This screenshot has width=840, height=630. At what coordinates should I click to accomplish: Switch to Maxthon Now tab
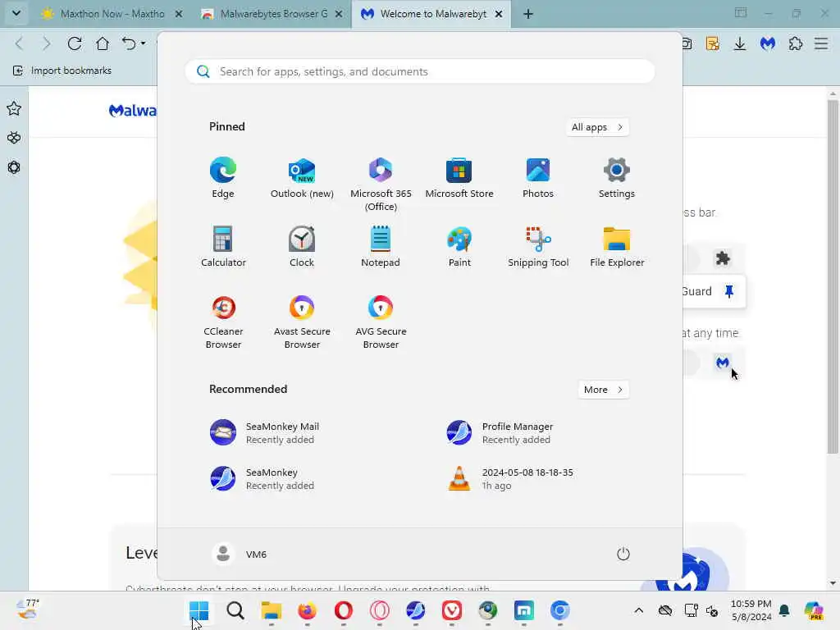tap(111, 14)
